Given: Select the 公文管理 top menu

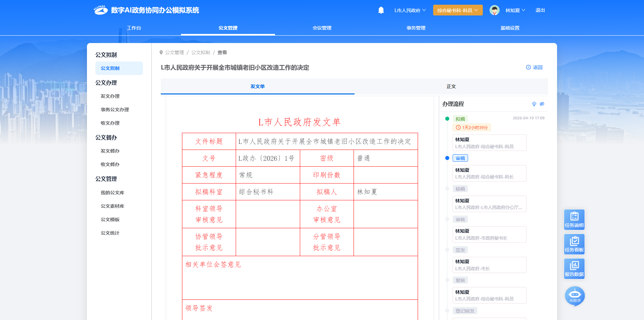Looking at the screenshot, I should (228, 28).
